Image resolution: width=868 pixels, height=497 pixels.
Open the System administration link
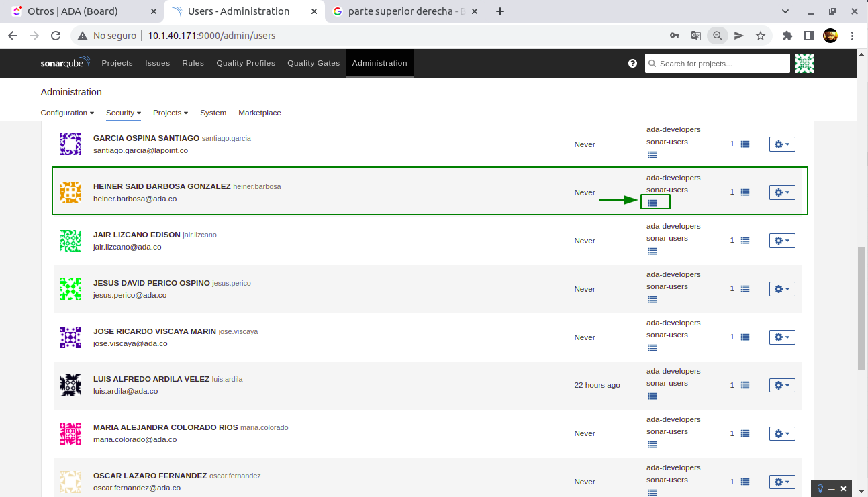click(x=213, y=113)
